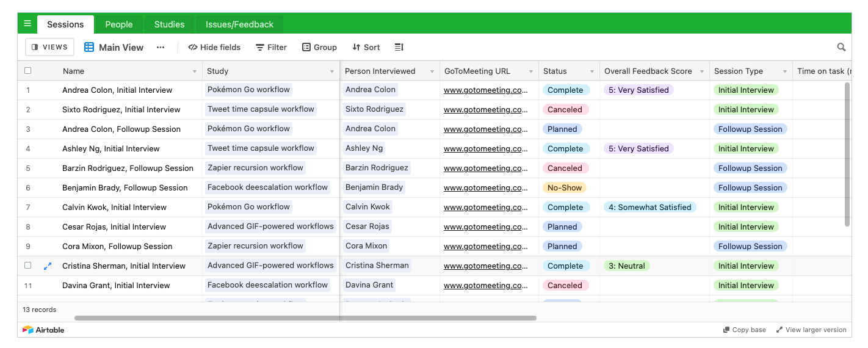Open the hamburger menu in the green bar
868x348 pixels.
tap(27, 24)
